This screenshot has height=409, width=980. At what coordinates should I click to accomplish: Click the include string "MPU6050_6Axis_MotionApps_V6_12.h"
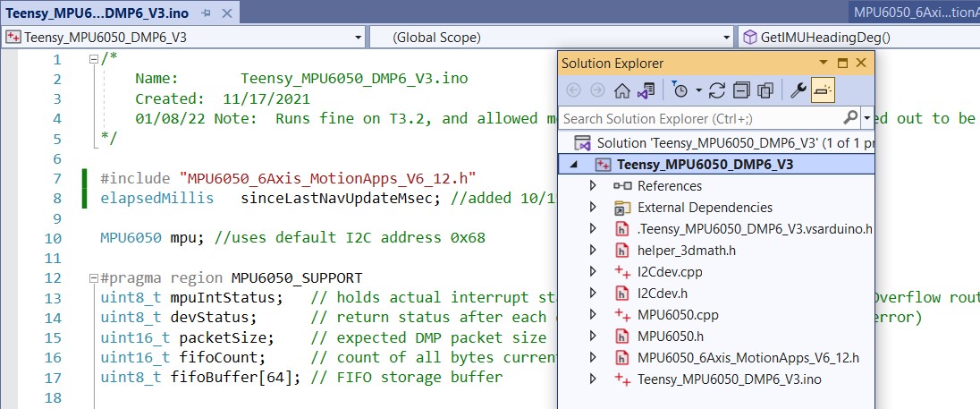pyautogui.click(x=327, y=178)
